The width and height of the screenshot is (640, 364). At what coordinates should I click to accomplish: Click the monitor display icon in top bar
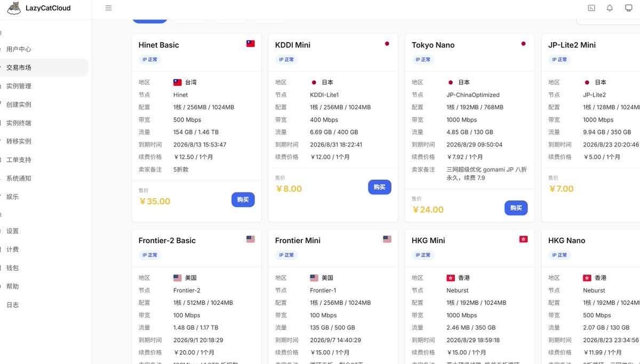(629, 8)
